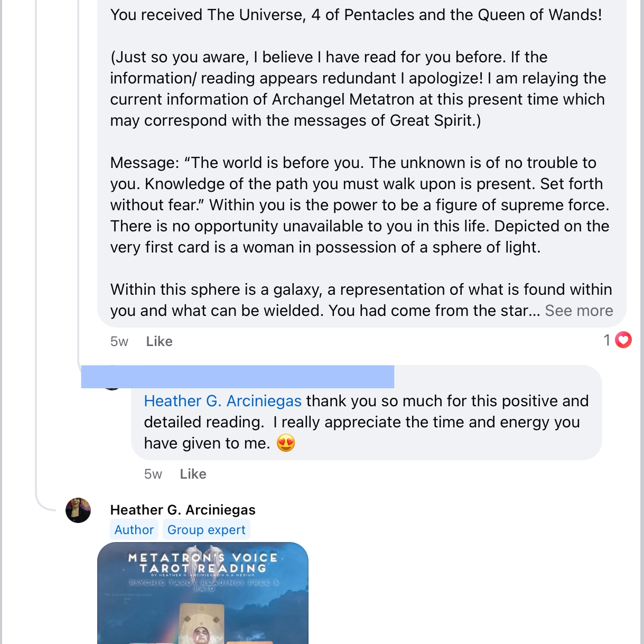Like the thank-you reply
Image resolution: width=644 pixels, height=644 pixels.
point(193,474)
